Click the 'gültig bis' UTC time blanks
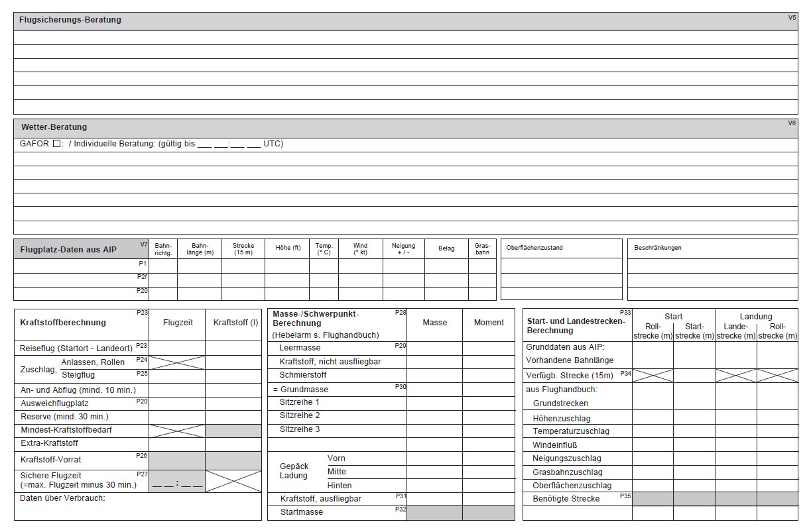This screenshot has height=532, width=811. 228,144
